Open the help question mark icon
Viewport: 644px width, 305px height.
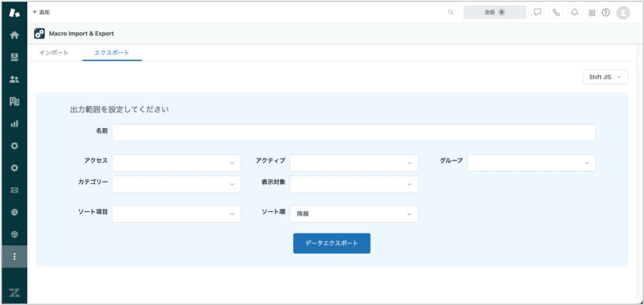(x=606, y=12)
